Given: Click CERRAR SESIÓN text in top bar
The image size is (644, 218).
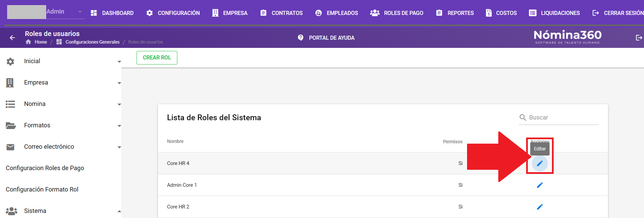Looking at the screenshot, I should coord(624,13).
